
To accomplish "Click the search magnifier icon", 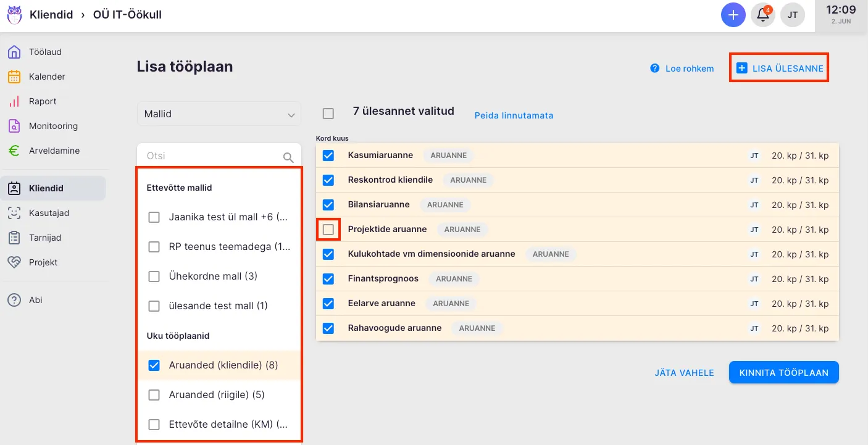I will (x=288, y=157).
